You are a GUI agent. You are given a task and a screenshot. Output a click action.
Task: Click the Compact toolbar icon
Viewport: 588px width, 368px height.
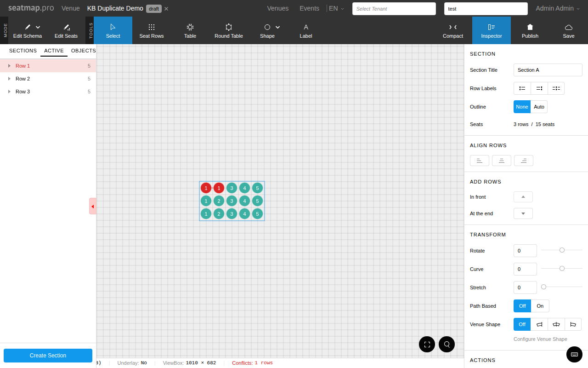tap(452, 30)
